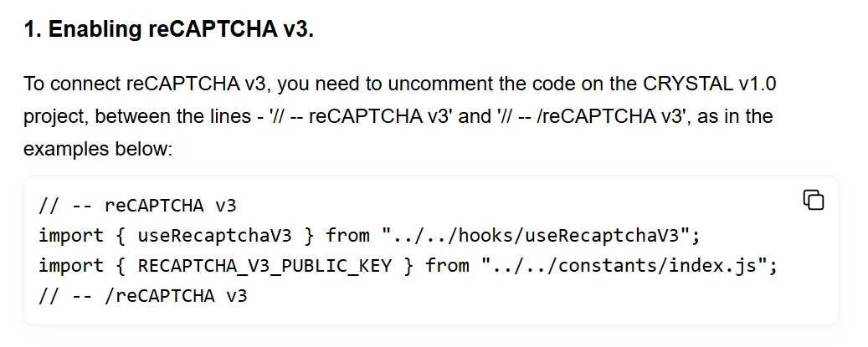Click the heading 'Enabling reCAPTCHA v3.'
The image size is (868, 347).
point(181,29)
